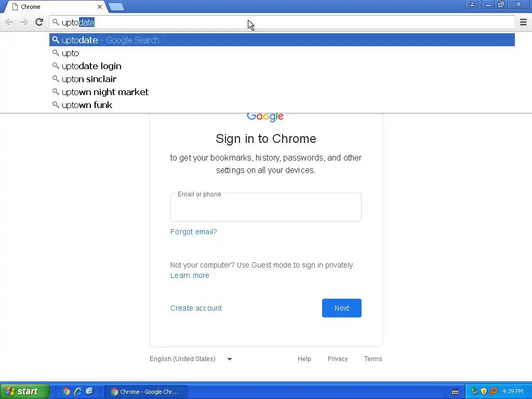Image resolution: width=532 pixels, height=399 pixels.
Task: Click the search magnifier icon in address bar
Action: click(56, 22)
